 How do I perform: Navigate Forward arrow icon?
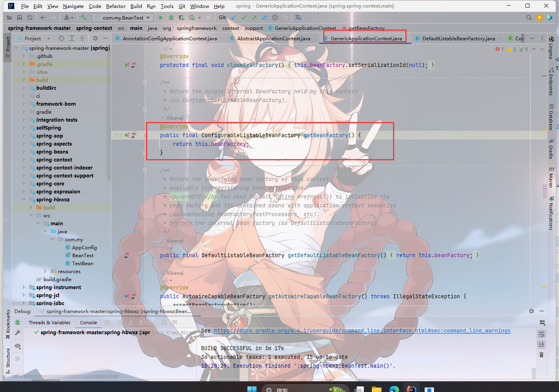coord(54,18)
